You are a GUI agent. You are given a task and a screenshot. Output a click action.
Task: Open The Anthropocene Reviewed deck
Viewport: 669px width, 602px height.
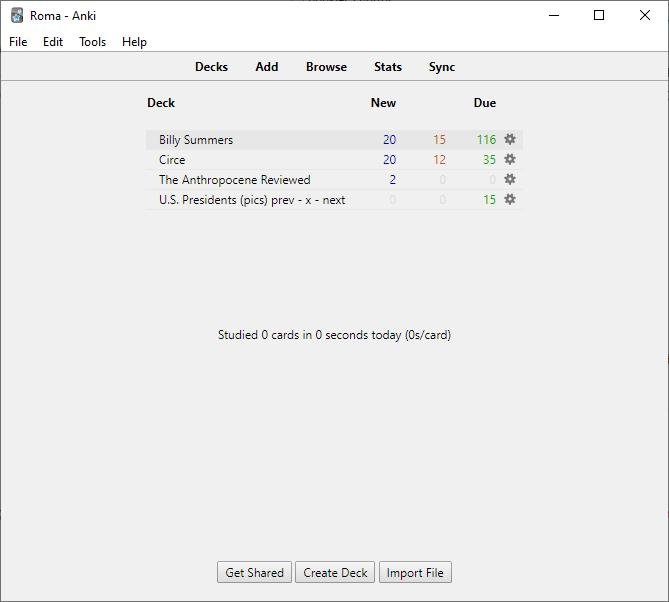(234, 180)
